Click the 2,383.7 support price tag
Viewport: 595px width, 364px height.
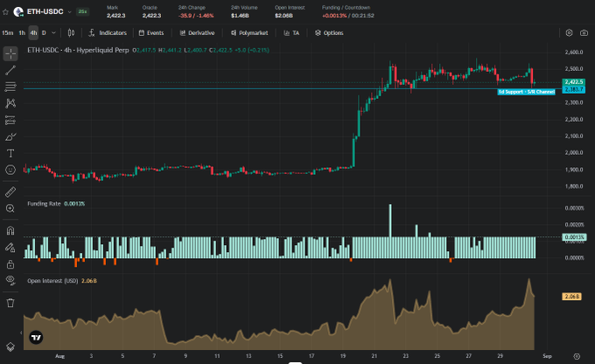(x=573, y=89)
